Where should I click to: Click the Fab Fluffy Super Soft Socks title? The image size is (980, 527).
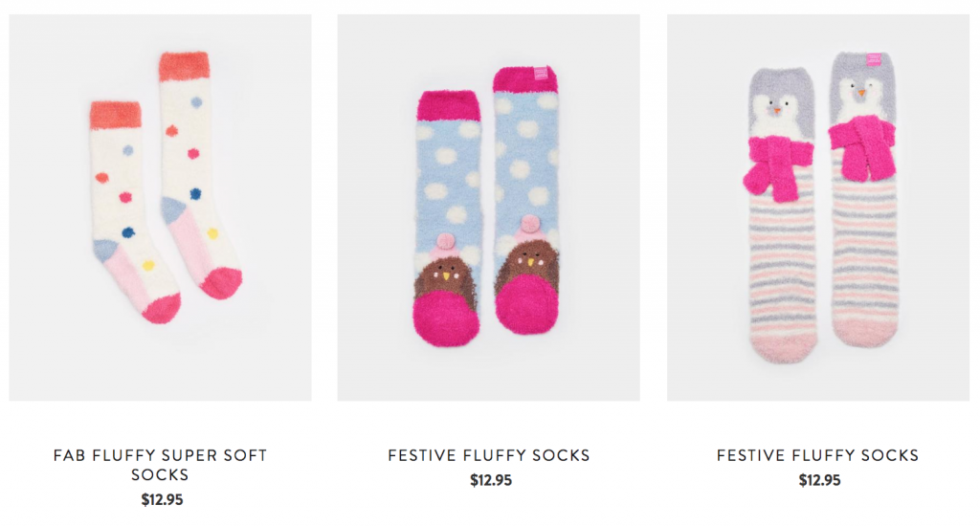click(x=160, y=465)
